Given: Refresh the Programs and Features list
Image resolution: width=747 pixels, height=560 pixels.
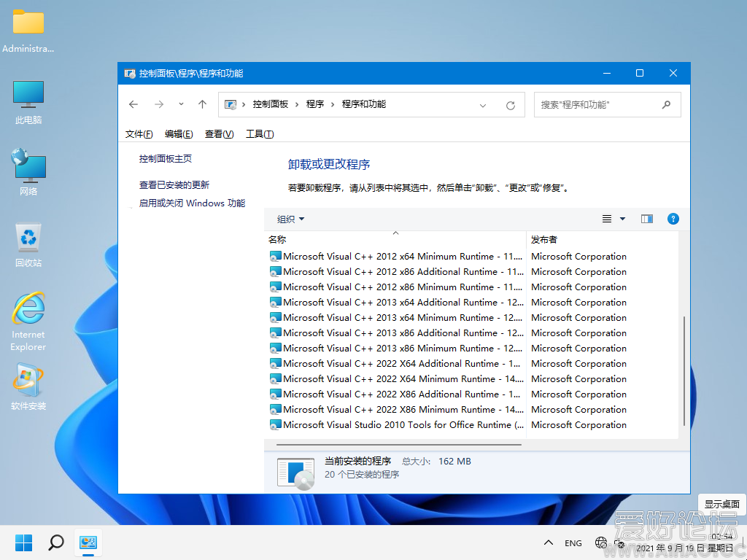Looking at the screenshot, I should [x=511, y=105].
